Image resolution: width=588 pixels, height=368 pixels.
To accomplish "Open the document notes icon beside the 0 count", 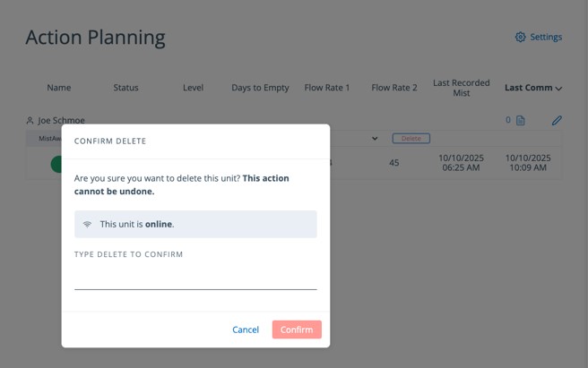I will (521, 120).
